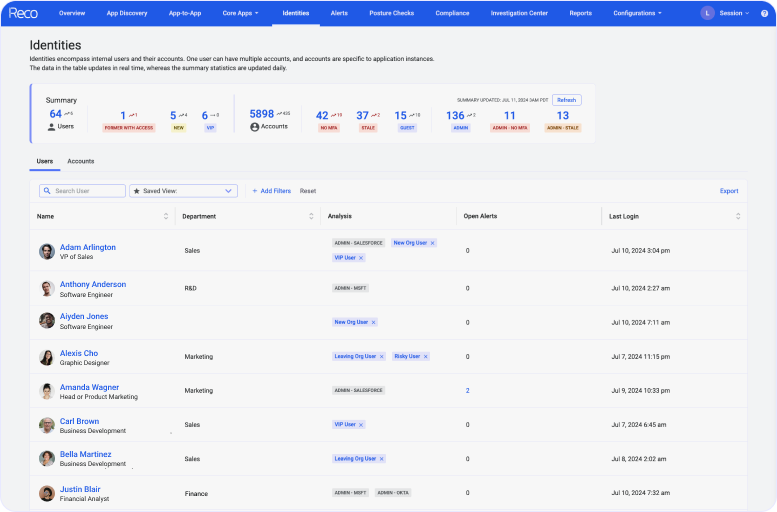Screen dimensions: 777x512
Task: Remove New Org User tag from Aiyden Jones
Action: tap(373, 322)
